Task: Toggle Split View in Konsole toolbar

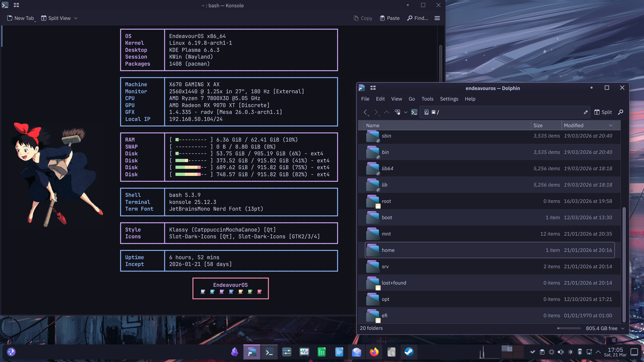Action: pyautogui.click(x=56, y=18)
